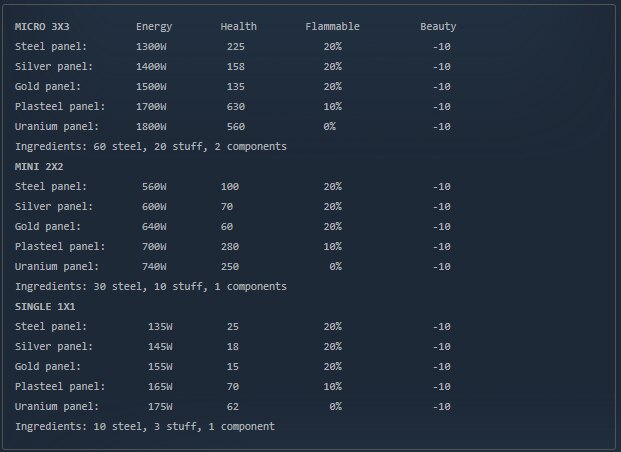The image size is (621, 452).
Task: Click Plasteel panel label under MINI 2X2
Action: coord(60,247)
